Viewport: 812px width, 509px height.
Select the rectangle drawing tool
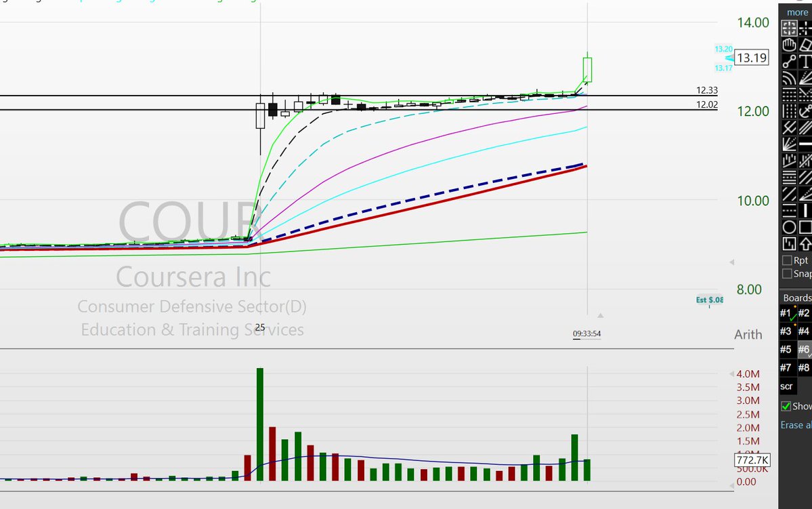[805, 227]
